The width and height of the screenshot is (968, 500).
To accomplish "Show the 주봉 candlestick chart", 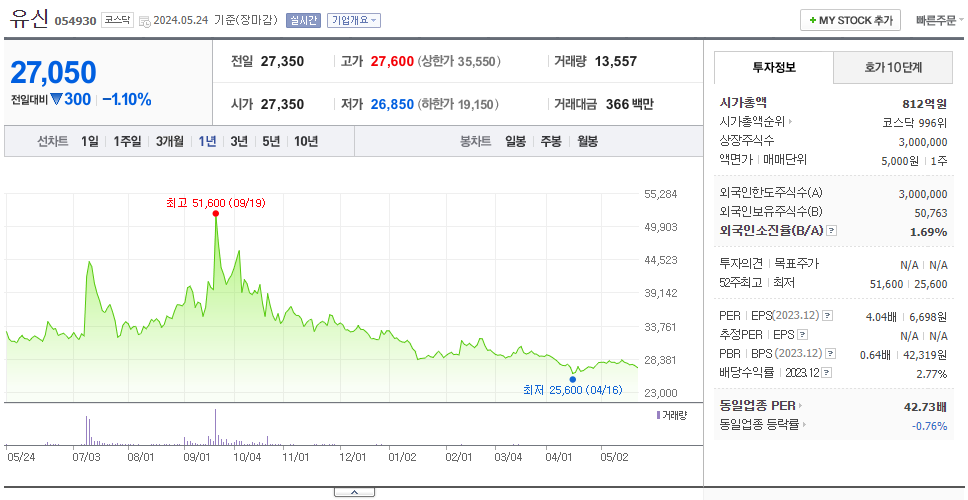I will coord(551,141).
